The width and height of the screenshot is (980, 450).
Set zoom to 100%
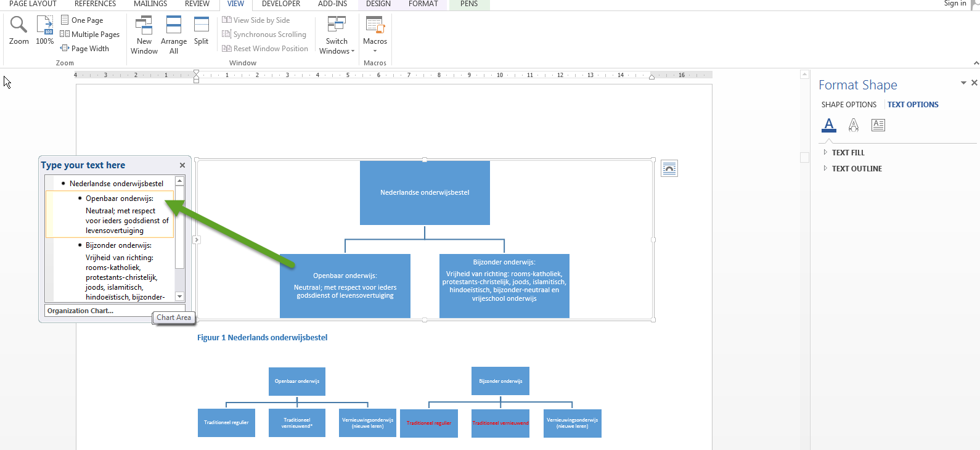click(x=44, y=30)
